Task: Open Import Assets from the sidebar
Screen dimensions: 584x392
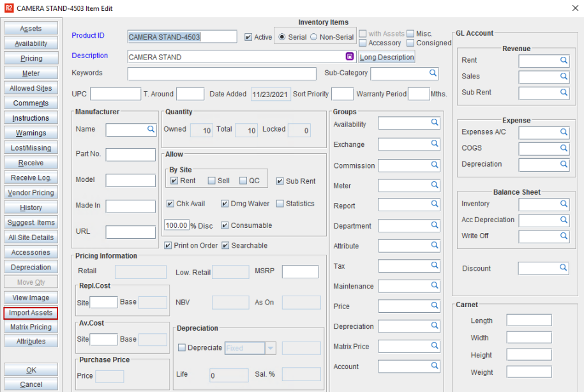Action: [x=31, y=312]
